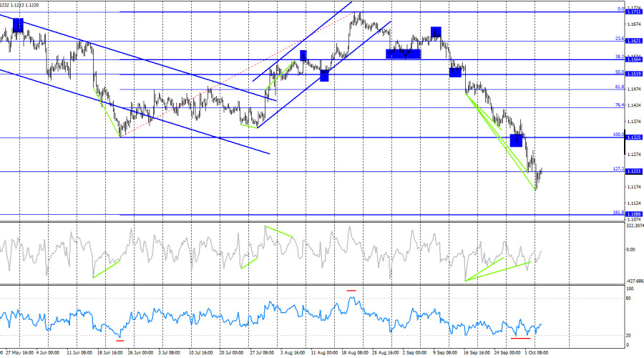Click the 10 Jul 16:00 date label
This screenshot has width=644, height=358.
[x=201, y=353]
